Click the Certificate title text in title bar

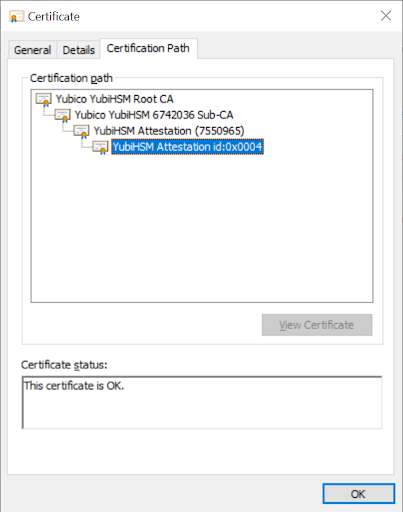tap(54, 17)
